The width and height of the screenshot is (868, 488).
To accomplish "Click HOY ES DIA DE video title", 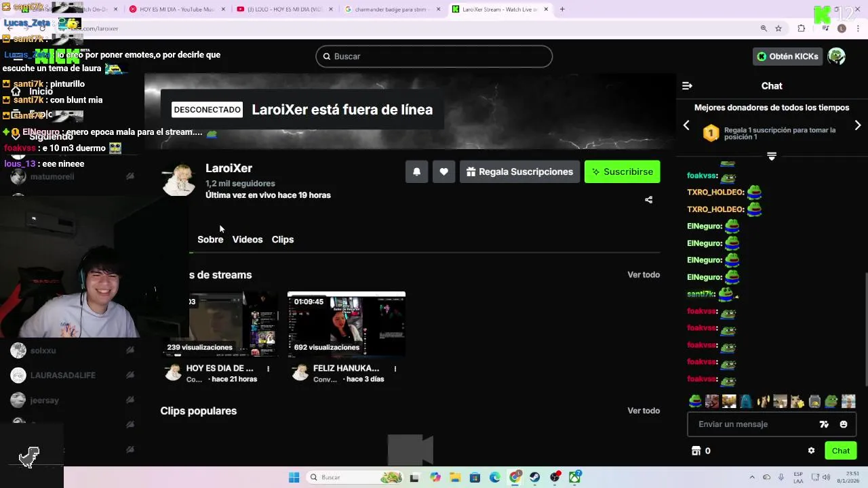I will 220,368.
